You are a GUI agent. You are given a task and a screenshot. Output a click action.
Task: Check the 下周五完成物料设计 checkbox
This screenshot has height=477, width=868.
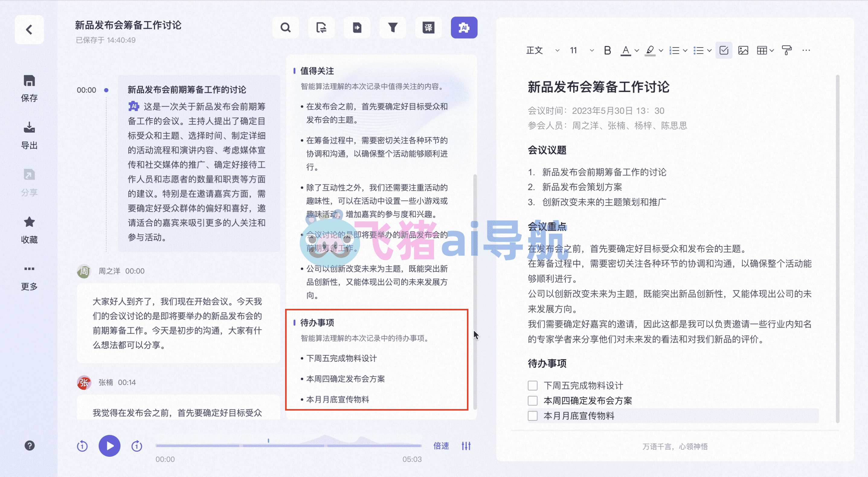click(x=532, y=385)
